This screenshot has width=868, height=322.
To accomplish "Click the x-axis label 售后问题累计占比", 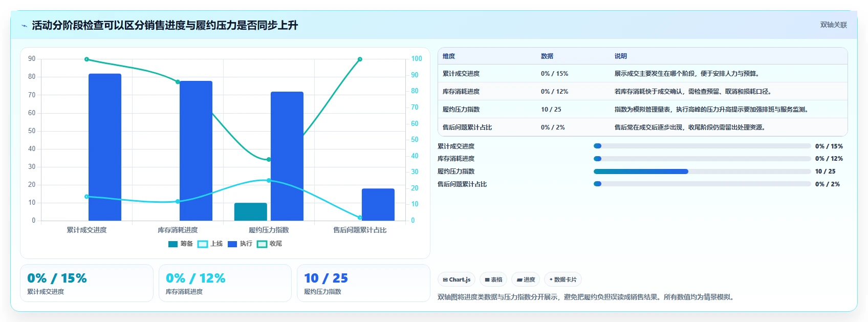I will click(x=360, y=230).
